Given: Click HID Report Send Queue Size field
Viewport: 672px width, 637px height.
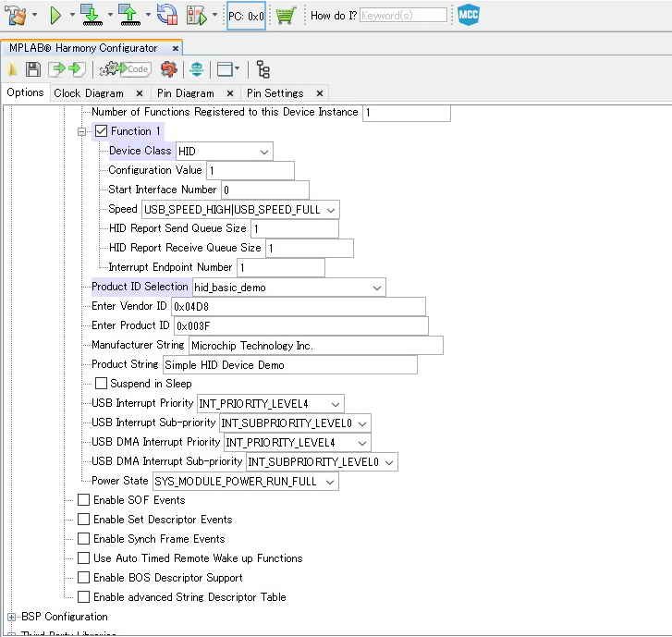Looking at the screenshot, I should (295, 229).
